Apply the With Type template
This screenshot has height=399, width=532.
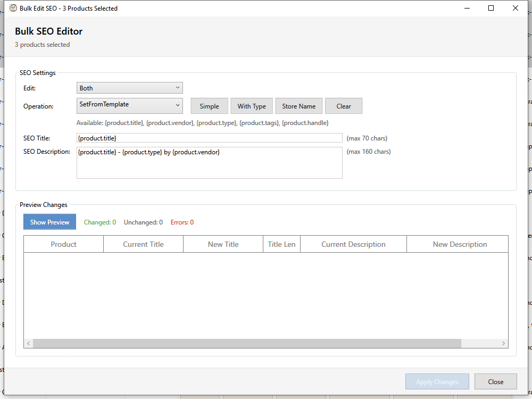(252, 105)
